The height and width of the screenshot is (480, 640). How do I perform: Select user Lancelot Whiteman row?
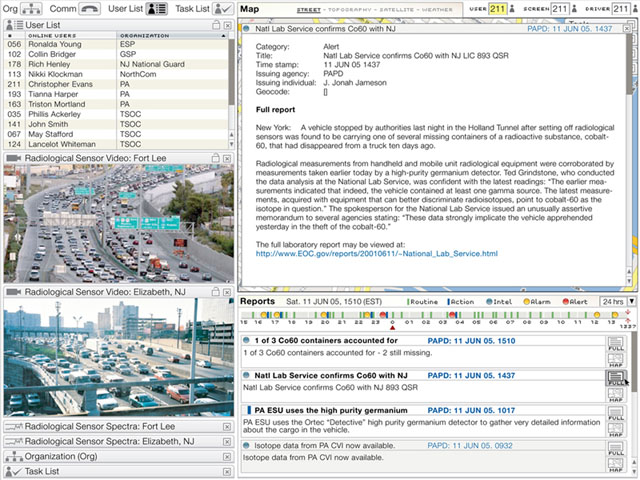click(x=116, y=144)
